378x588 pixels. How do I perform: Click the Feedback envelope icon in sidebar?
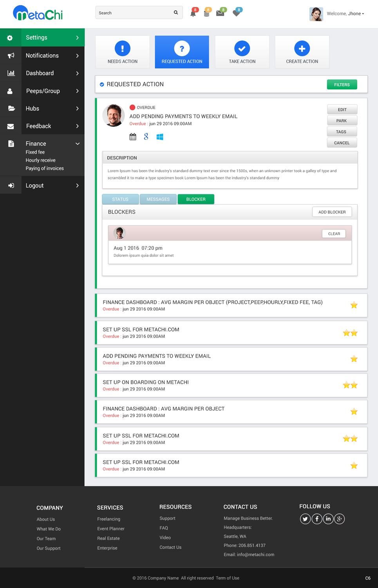click(11, 126)
